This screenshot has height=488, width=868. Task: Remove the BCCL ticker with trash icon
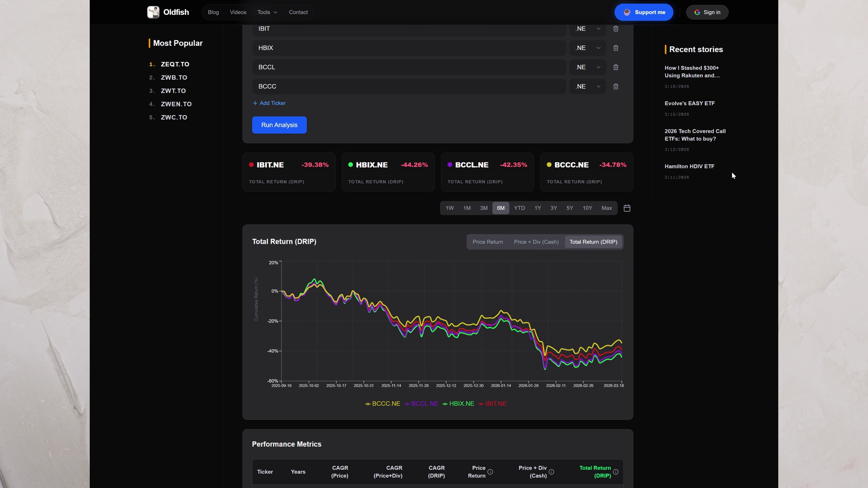pos(616,67)
